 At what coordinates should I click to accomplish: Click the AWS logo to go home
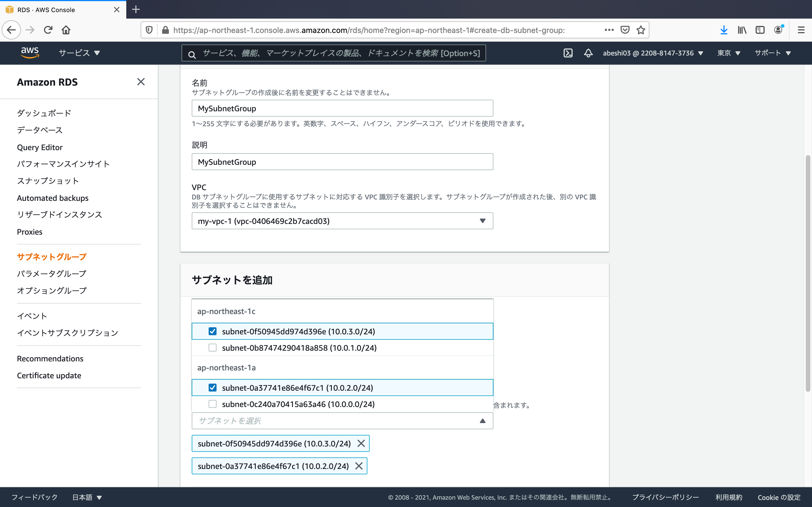point(30,52)
